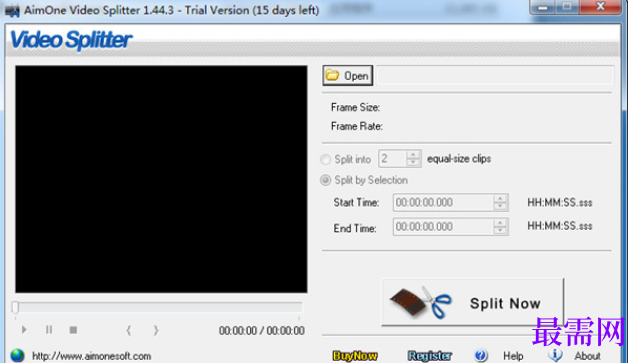Image resolution: width=644 pixels, height=363 pixels.
Task: Click the clip count number field
Action: pos(393,159)
